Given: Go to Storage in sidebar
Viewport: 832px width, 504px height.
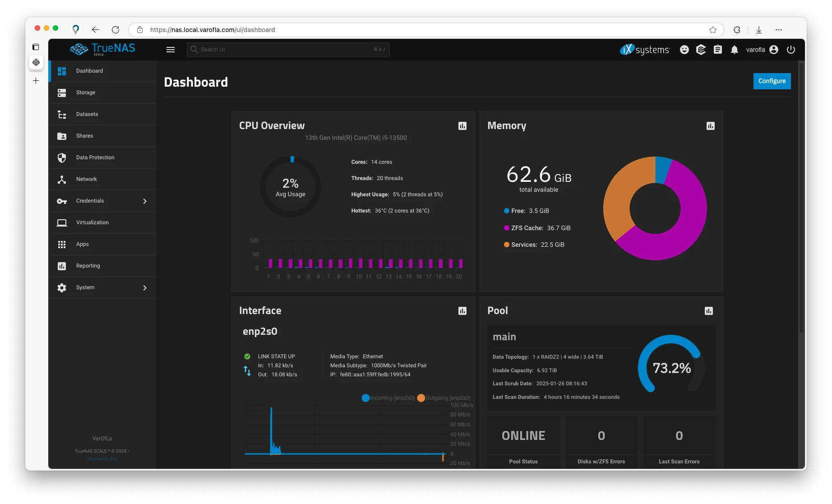Looking at the screenshot, I should point(86,92).
